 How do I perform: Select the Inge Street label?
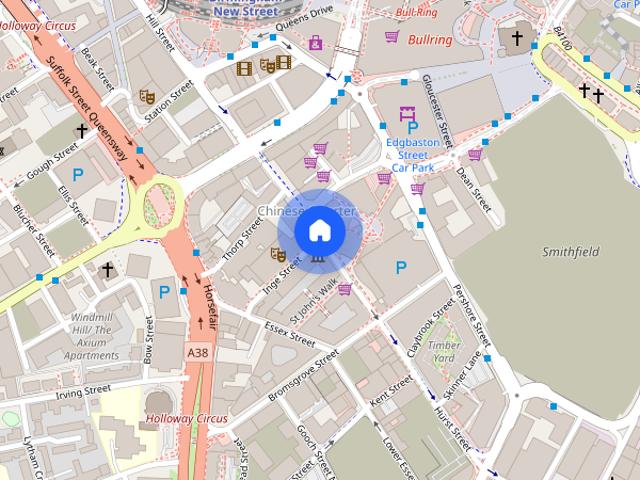coord(282,276)
